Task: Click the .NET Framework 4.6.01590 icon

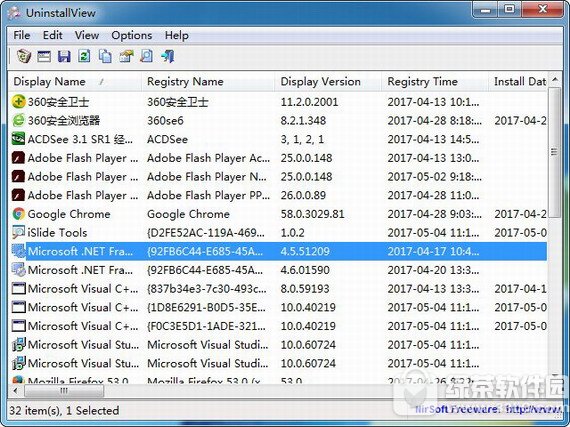Action: pos(19,270)
